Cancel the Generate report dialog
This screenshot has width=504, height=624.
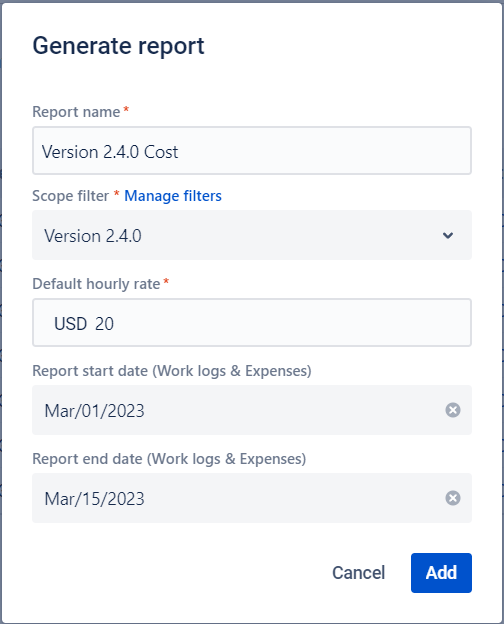pos(358,573)
